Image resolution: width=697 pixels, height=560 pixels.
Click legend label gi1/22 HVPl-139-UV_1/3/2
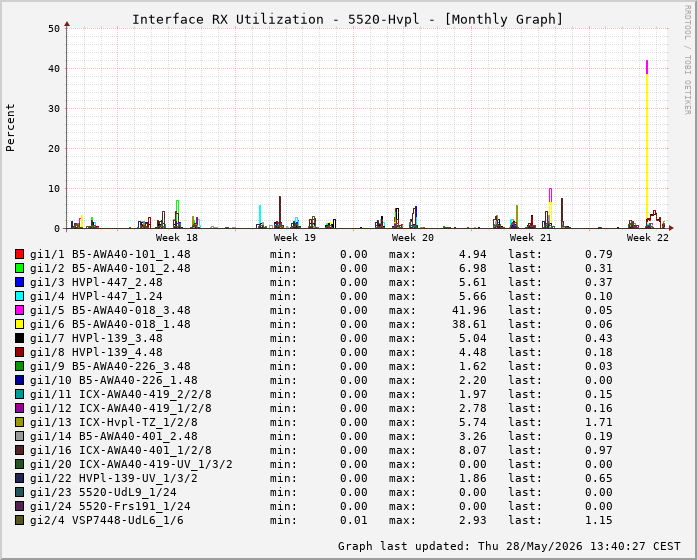114,478
